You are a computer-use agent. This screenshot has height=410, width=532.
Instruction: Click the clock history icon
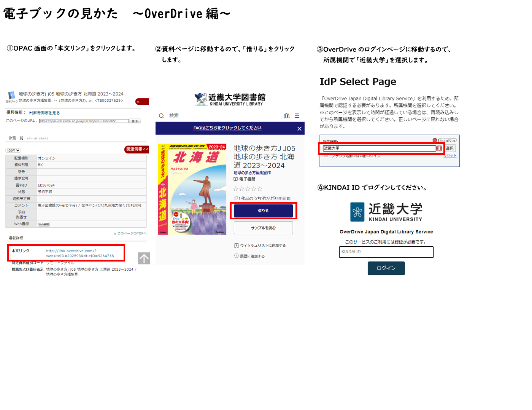click(236, 256)
